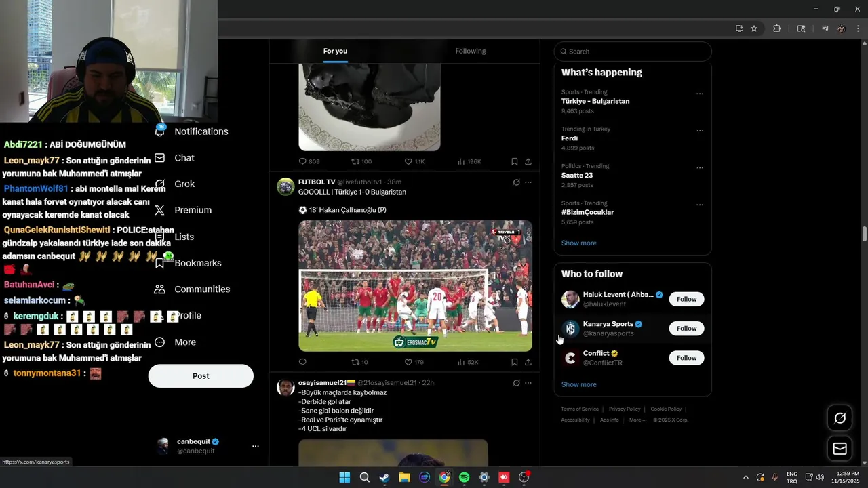Image resolution: width=868 pixels, height=488 pixels.
Task: Reply to the post with 809 replies
Action: pos(309,161)
